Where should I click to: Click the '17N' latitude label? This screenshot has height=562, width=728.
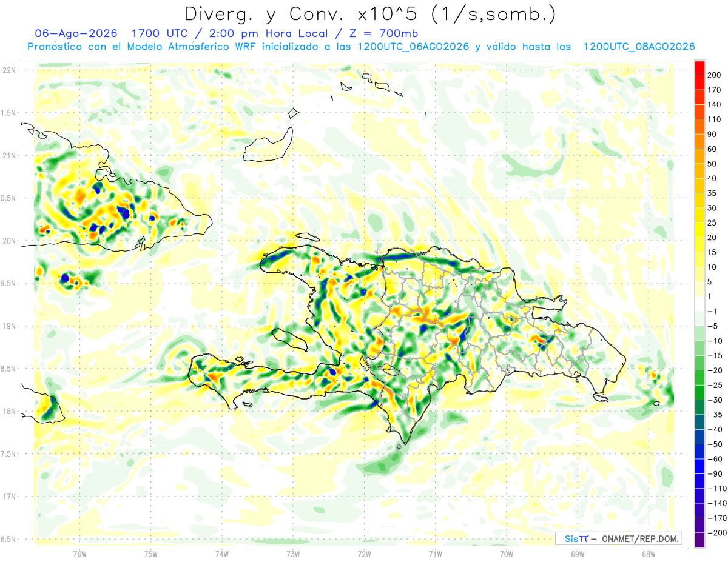[x=9, y=497]
